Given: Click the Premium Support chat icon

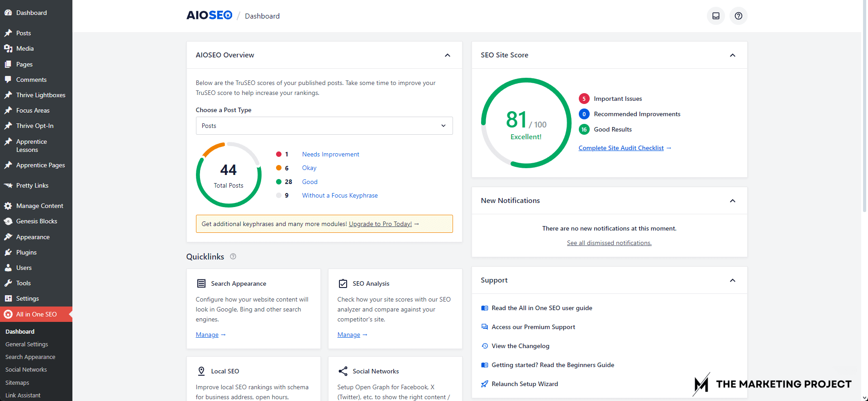Looking at the screenshot, I should pos(485,327).
